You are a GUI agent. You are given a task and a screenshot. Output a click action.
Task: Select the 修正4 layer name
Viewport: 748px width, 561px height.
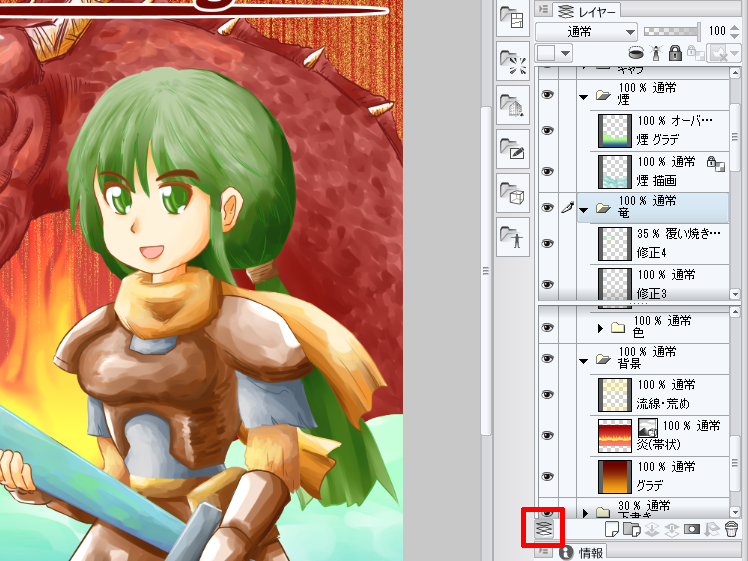[652, 252]
